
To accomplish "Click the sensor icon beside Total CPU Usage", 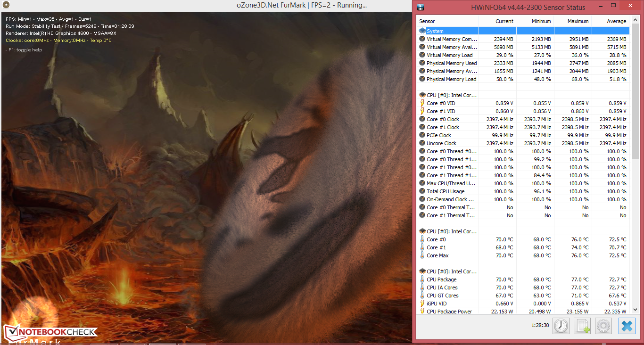I will (422, 191).
